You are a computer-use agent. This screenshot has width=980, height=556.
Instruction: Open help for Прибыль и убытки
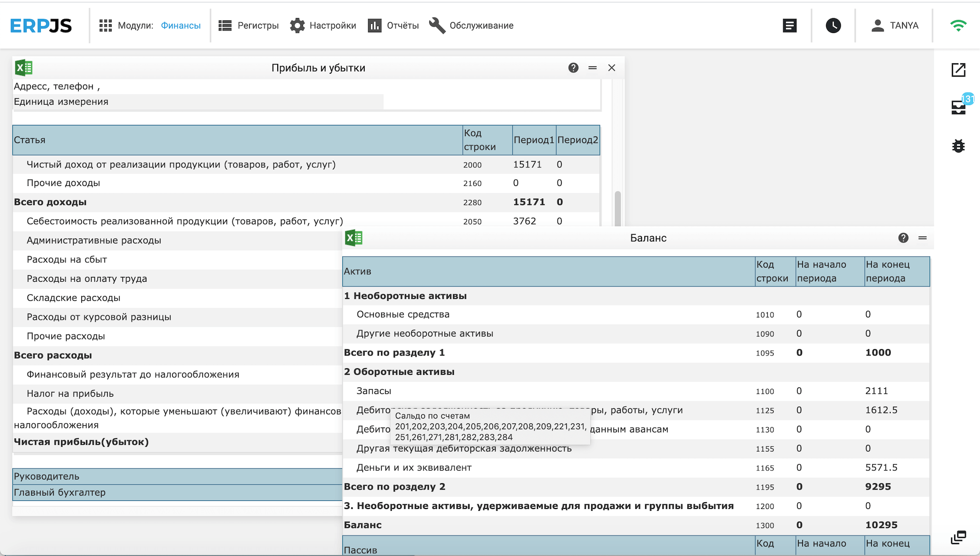573,68
